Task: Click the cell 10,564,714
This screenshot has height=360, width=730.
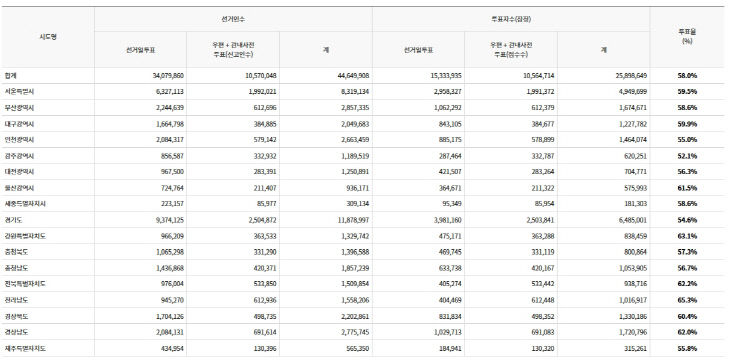Action: point(538,75)
